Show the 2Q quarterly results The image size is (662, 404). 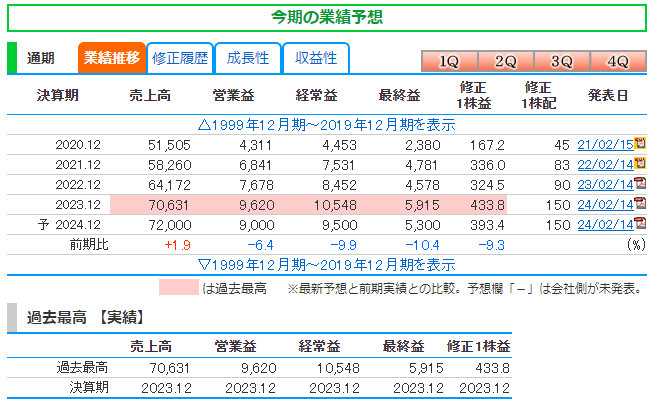coord(505,61)
